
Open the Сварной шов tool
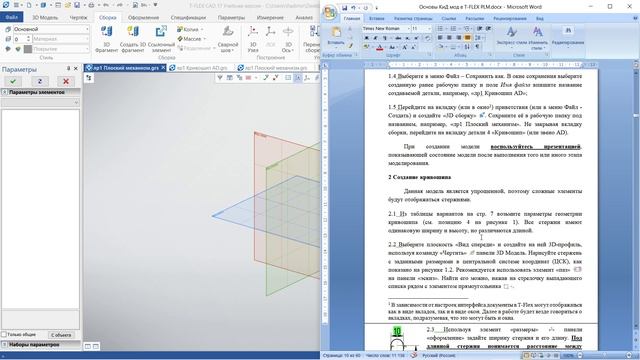click(x=227, y=39)
